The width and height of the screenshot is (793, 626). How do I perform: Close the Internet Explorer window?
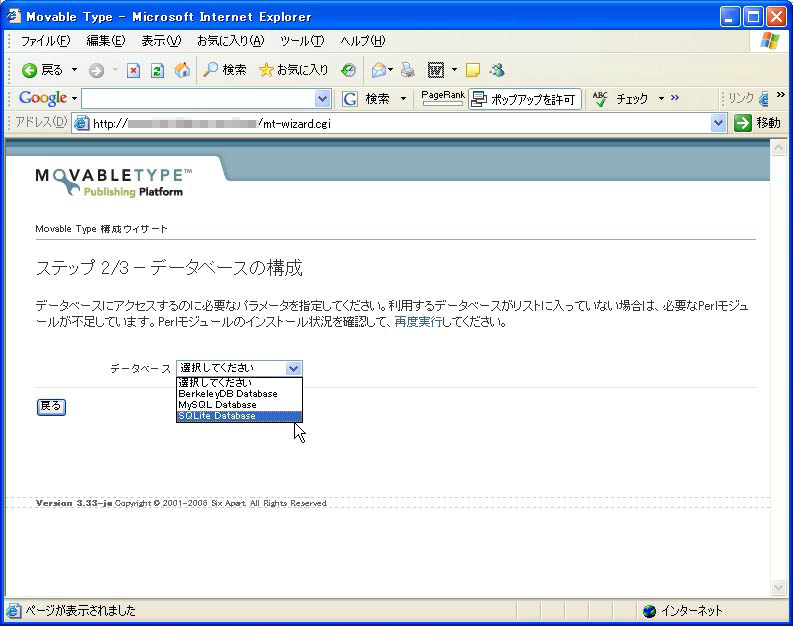pos(776,17)
